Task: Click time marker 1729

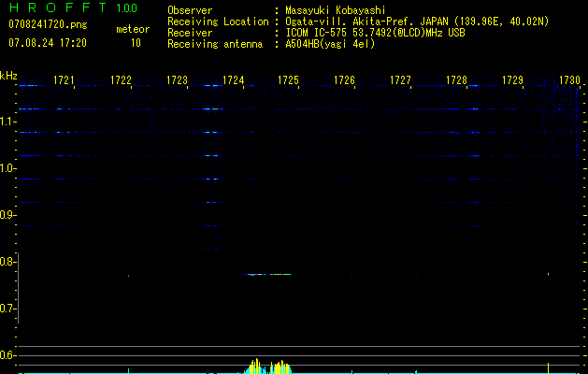Action: (x=512, y=80)
